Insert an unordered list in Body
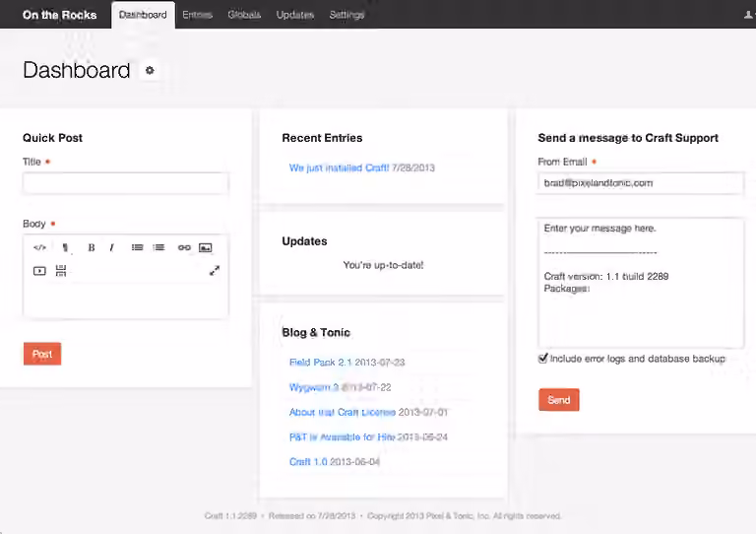Screen dimensions: 756x534 [x=138, y=247]
